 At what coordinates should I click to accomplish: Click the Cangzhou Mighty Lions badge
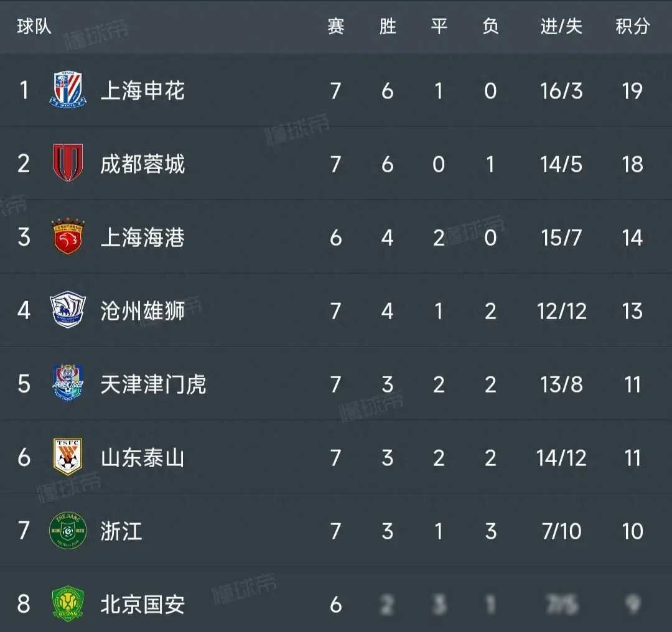(67, 310)
